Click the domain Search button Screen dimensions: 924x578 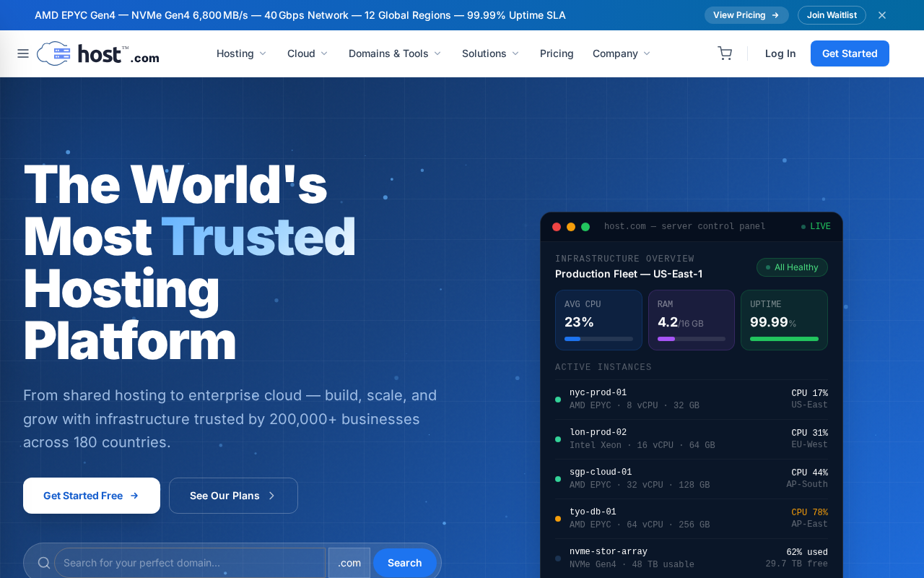(404, 563)
